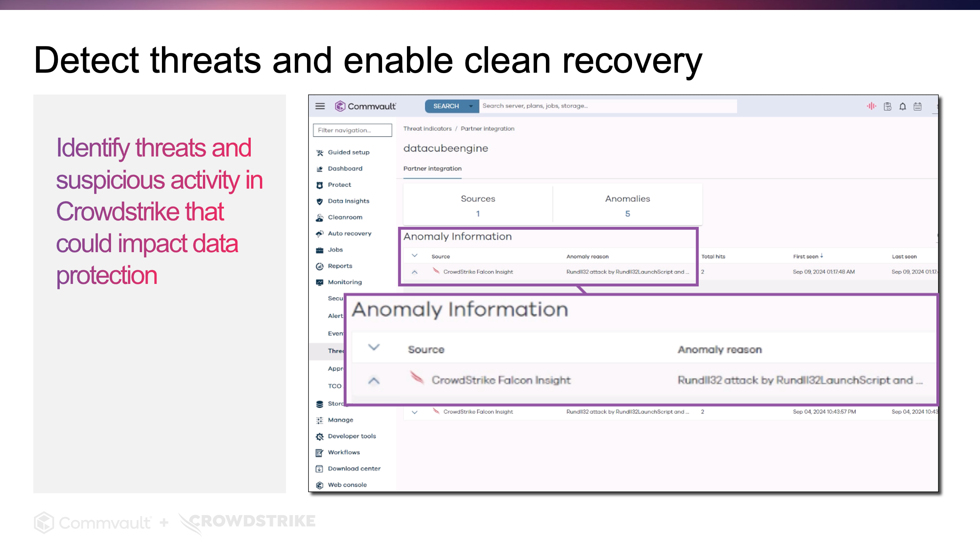The height and width of the screenshot is (551, 980).
Task: Open the Monitoring section
Action: pyautogui.click(x=345, y=281)
